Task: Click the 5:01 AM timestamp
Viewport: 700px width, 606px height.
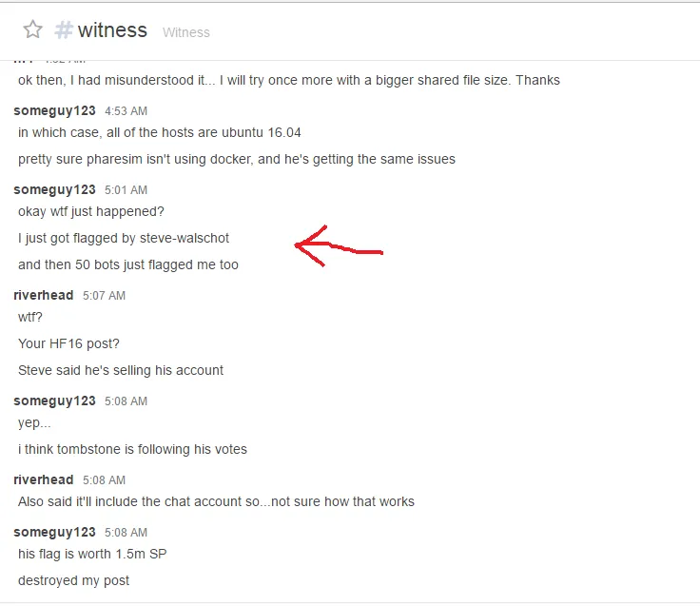Action: tap(126, 190)
